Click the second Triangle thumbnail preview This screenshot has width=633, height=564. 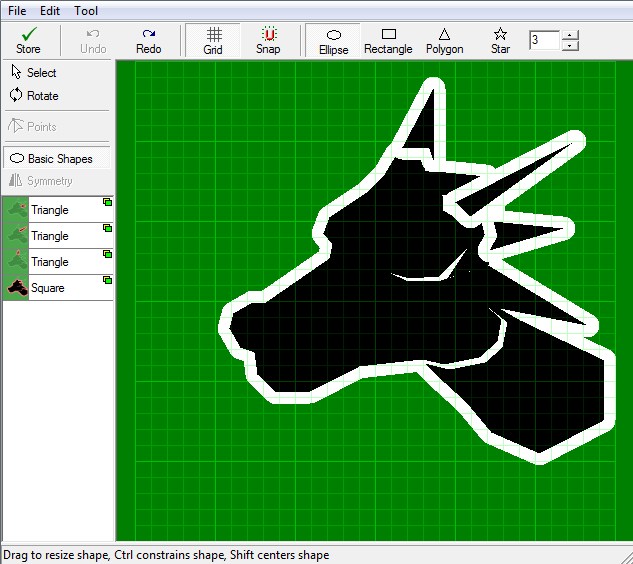click(x=16, y=235)
